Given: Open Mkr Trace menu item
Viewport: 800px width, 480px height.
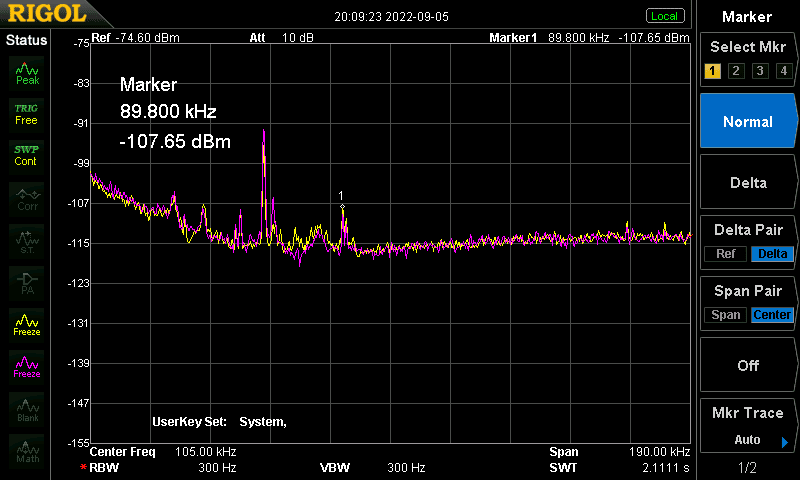Looking at the screenshot, I should coord(748,426).
